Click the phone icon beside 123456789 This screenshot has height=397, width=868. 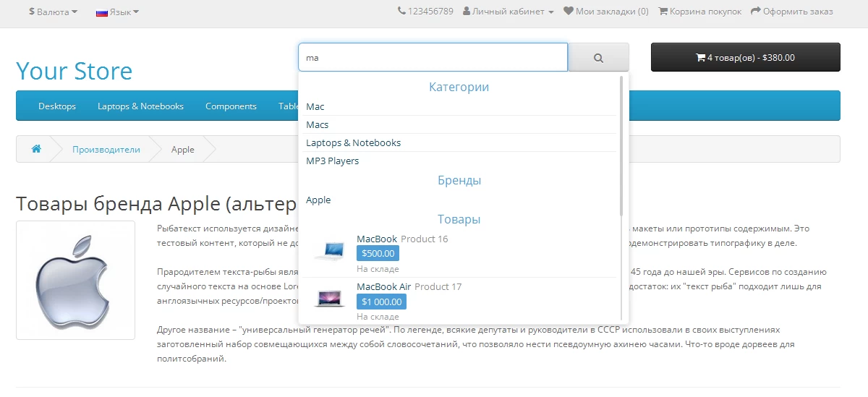tap(401, 12)
